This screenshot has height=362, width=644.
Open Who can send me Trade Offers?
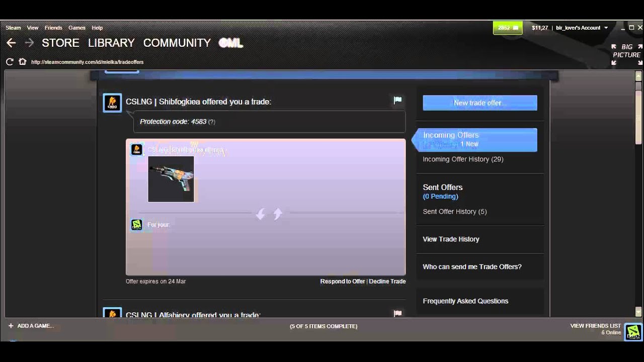point(472,267)
